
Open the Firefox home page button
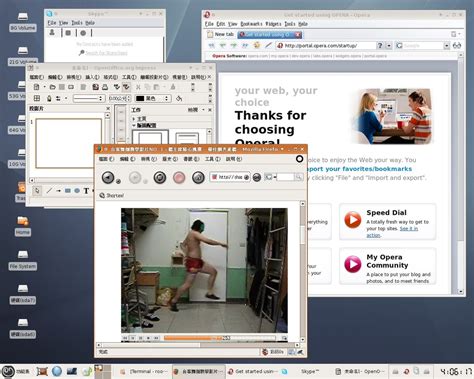(x=198, y=177)
